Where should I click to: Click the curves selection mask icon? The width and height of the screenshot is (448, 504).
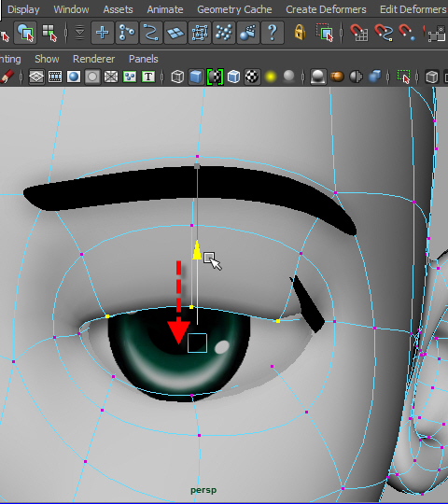150,33
